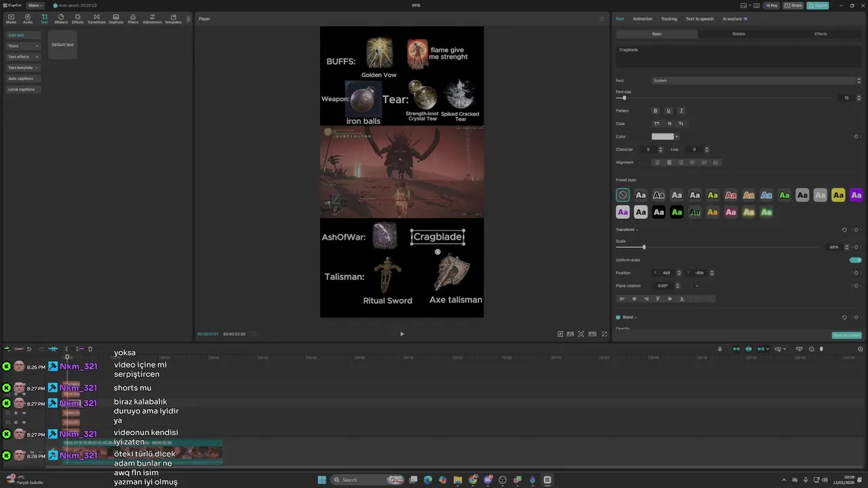The height and width of the screenshot is (488, 868).
Task: Toggle main track magnet in timeline
Action: 736,349
